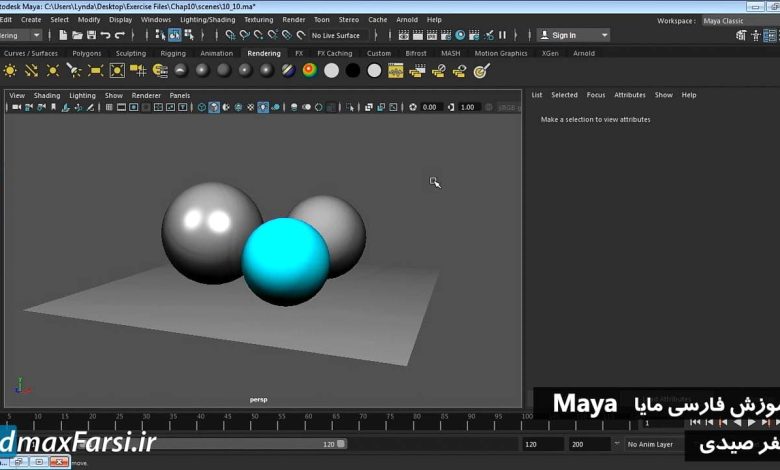The width and height of the screenshot is (780, 470).
Task: Click the cyan sphere in viewport
Action: tap(285, 262)
